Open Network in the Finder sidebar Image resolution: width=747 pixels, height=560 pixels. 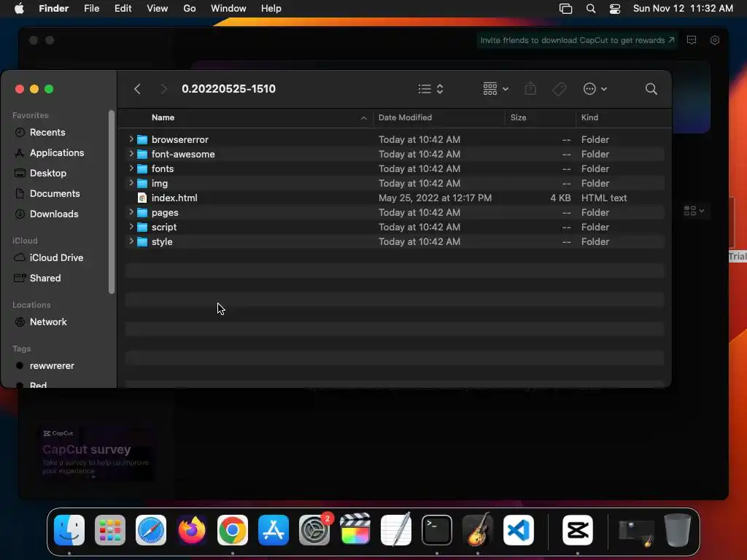[x=48, y=322]
